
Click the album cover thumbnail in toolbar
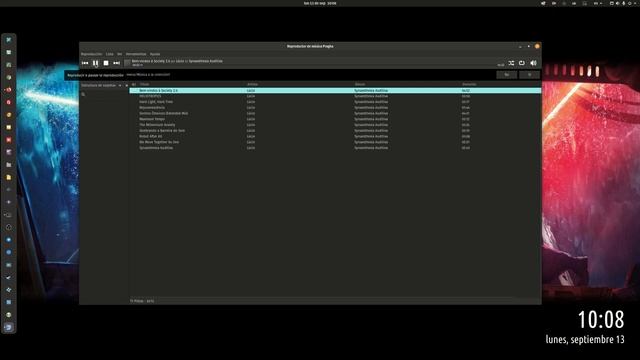point(127,63)
